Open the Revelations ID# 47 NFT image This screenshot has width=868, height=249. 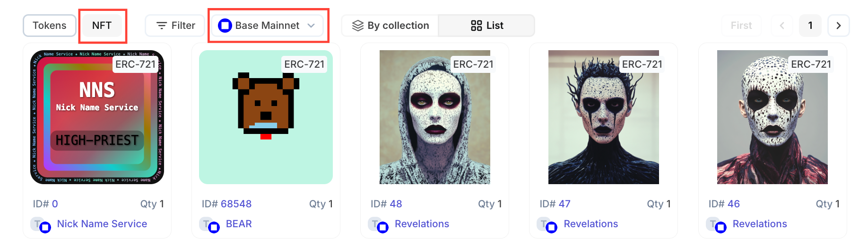[603, 117]
